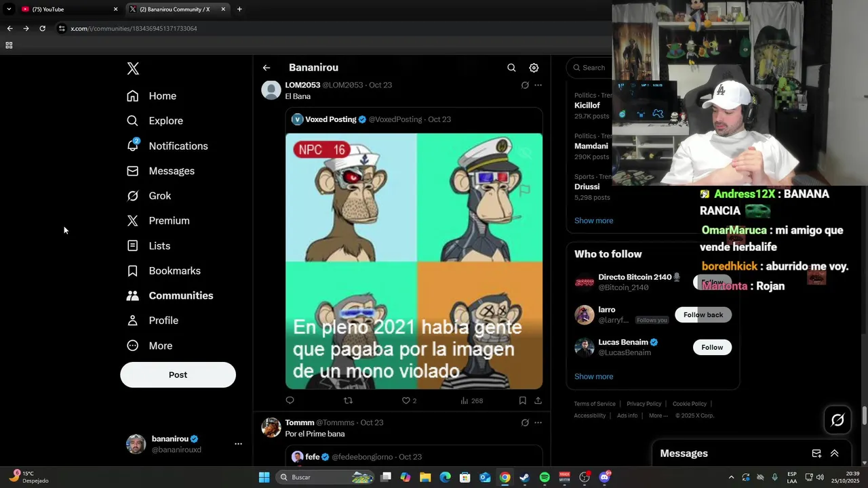Open browser apps grid icon
The image size is (868, 488).
tap(9, 45)
